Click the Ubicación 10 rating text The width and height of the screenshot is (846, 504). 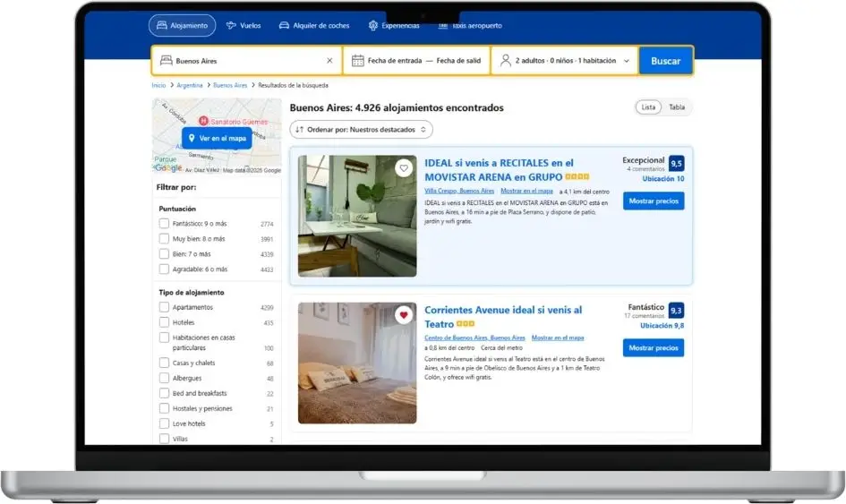click(663, 179)
